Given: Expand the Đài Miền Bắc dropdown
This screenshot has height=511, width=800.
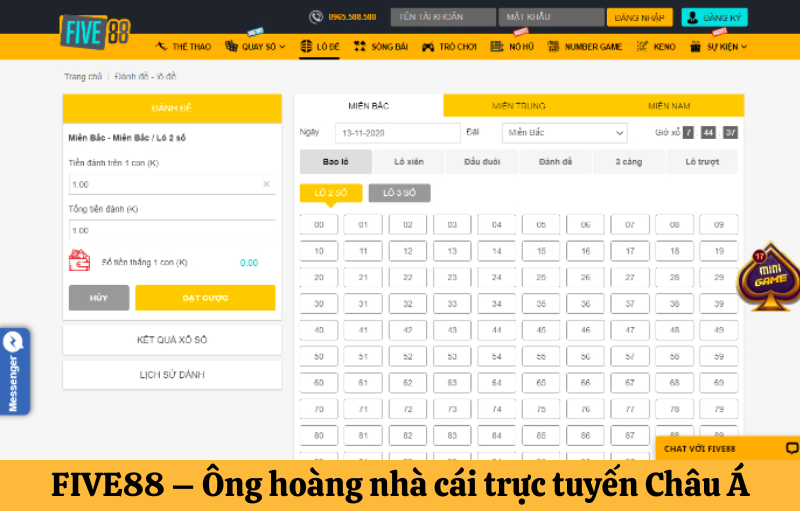Looking at the screenshot, I should coord(565,133).
